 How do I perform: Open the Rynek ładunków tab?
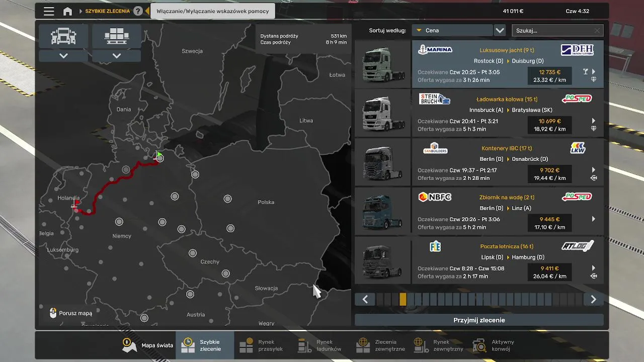[321, 345]
